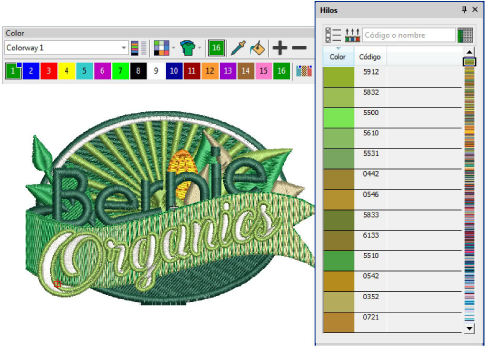Screen dimensions: 485x362
Task: Pin the Hilos panel
Action: click(464, 10)
